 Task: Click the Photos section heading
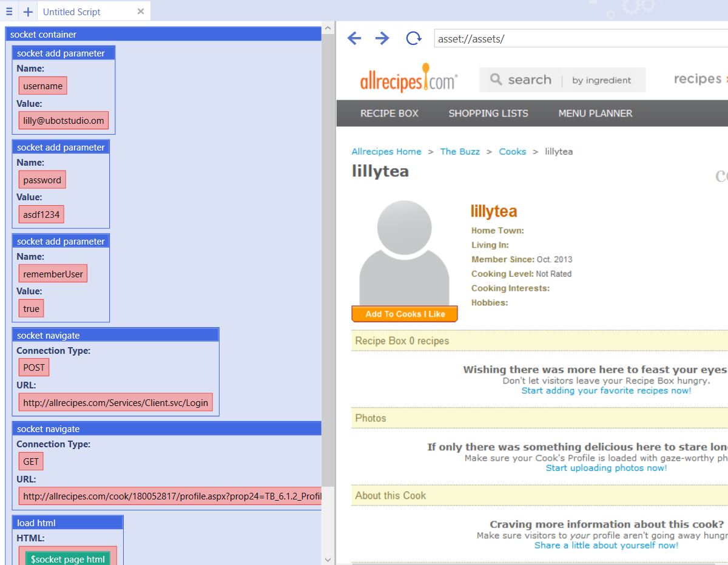pyautogui.click(x=371, y=418)
